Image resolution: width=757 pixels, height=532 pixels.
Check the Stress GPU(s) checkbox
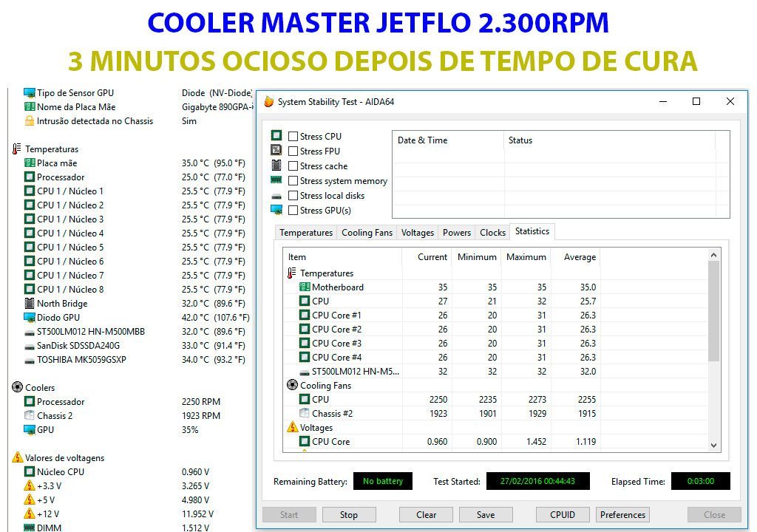tap(293, 211)
